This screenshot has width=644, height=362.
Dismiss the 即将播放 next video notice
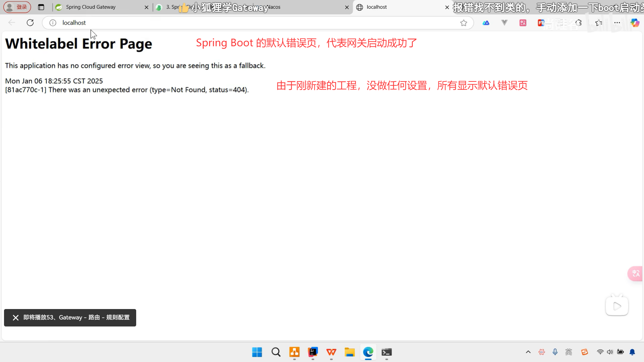click(15, 317)
